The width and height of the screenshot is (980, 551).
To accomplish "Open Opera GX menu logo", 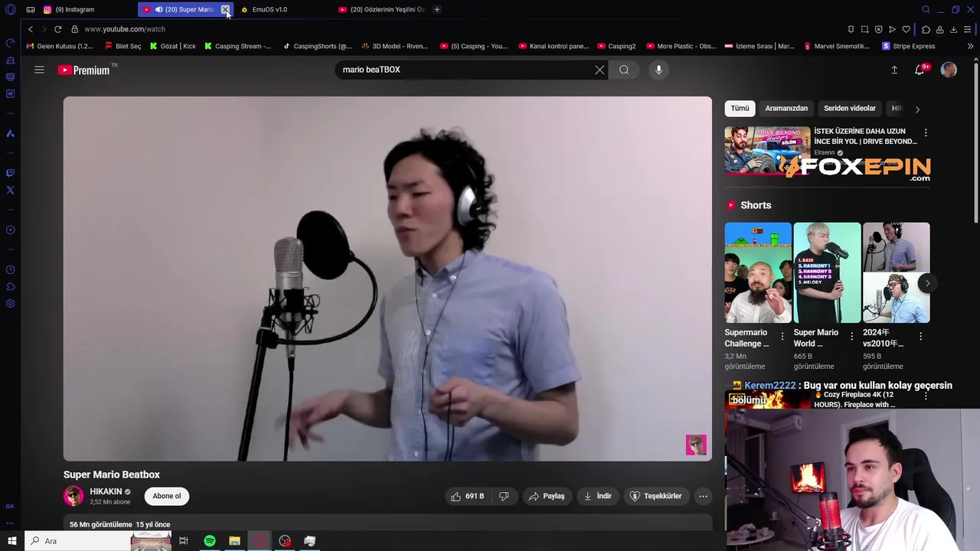I will [x=10, y=10].
